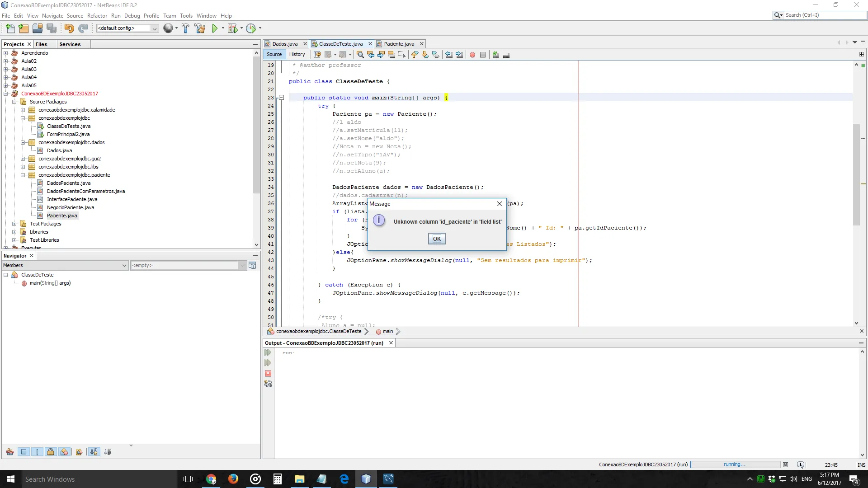
Task: Switch editor to History view
Action: (297, 54)
